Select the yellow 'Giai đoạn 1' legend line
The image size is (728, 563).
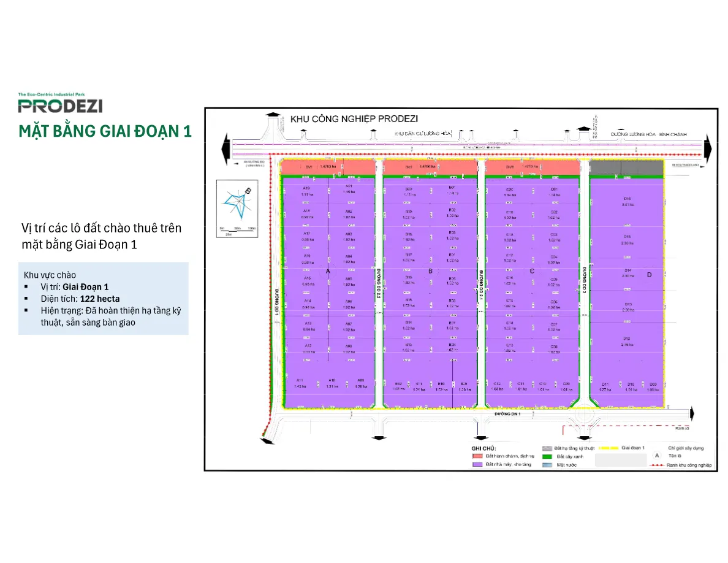609,448
